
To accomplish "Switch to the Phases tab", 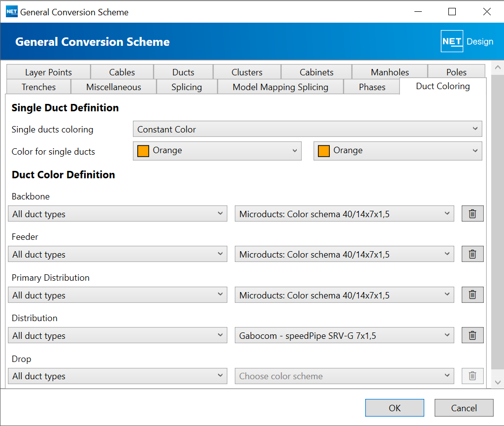I will coord(372,87).
